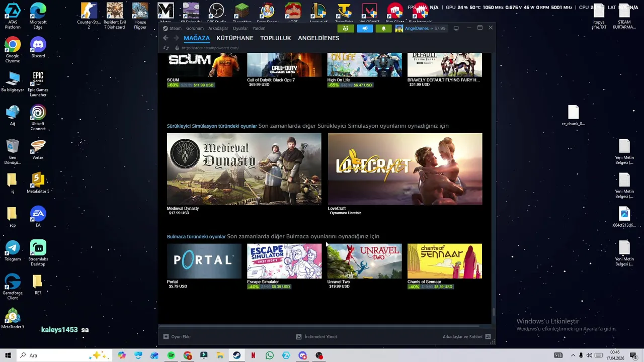Open the Arkadaşlar menu
This screenshot has width=644, height=362.
point(218,28)
